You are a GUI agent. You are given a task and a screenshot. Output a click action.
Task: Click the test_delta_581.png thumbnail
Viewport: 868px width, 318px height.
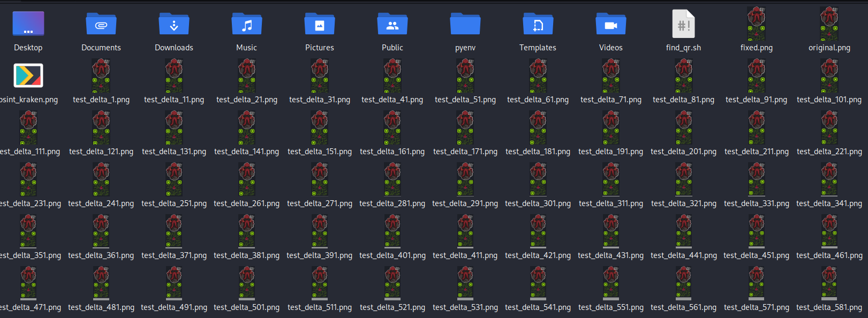click(x=829, y=284)
